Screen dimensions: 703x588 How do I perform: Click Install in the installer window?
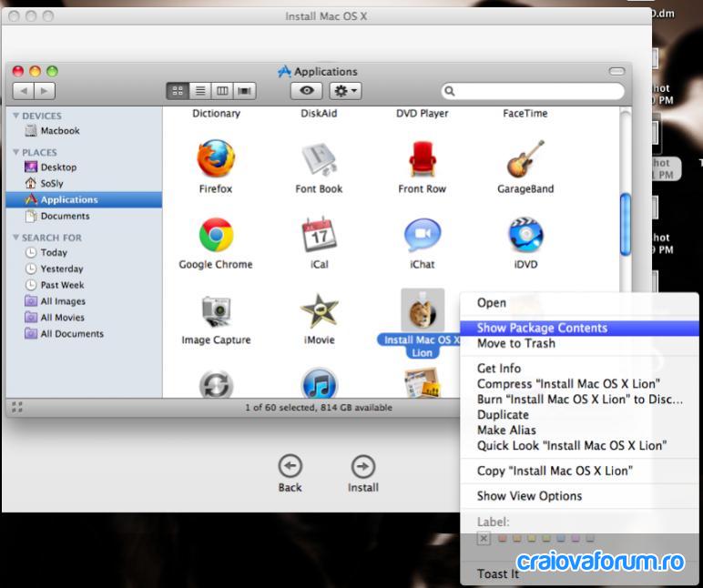coord(363,473)
